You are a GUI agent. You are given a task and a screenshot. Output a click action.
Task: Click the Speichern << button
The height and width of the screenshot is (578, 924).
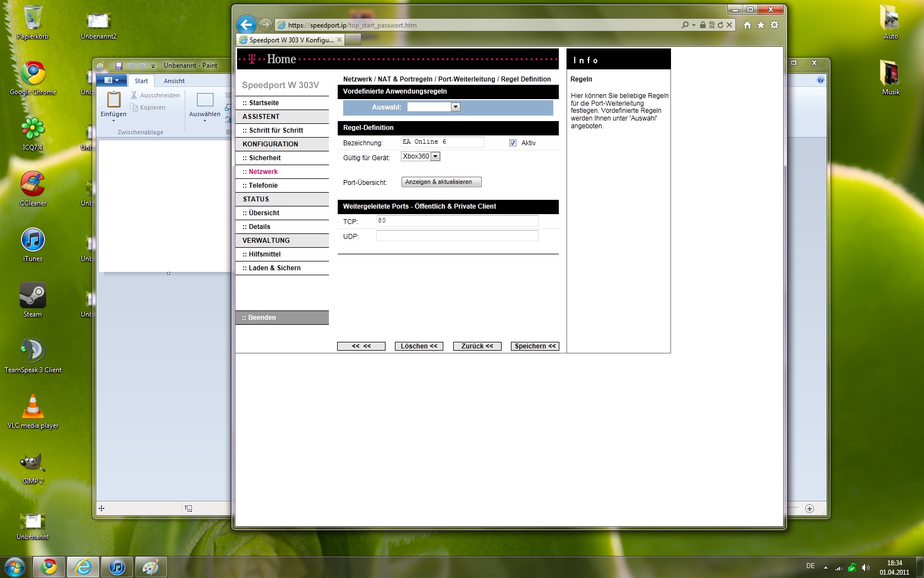pyautogui.click(x=535, y=346)
